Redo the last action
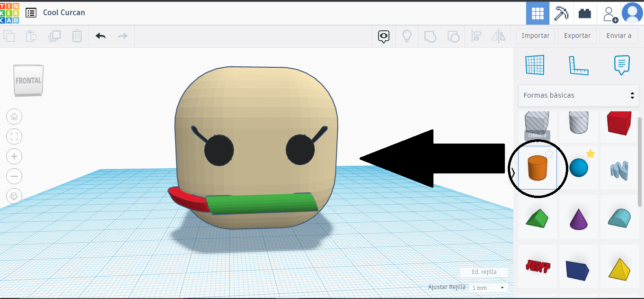This screenshot has width=644, height=299. click(123, 36)
